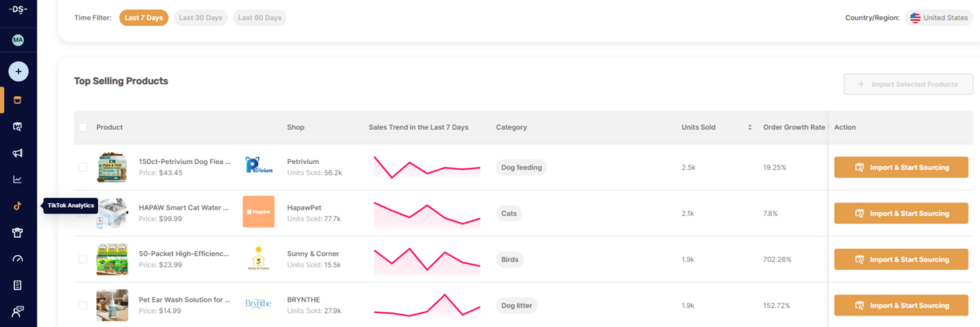Screen dimensions: 980x327
Task: Open the 150ct-Petrivium Dog Flea product title
Action: click(185, 161)
